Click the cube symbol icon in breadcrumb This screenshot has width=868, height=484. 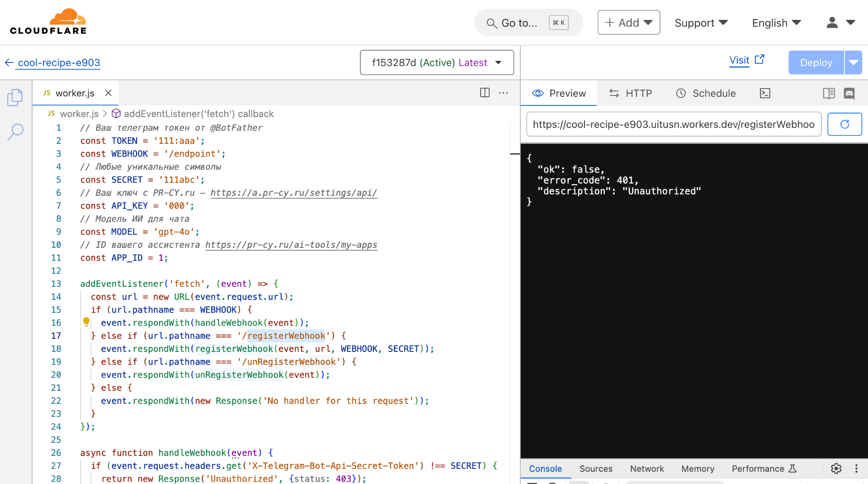coord(116,113)
